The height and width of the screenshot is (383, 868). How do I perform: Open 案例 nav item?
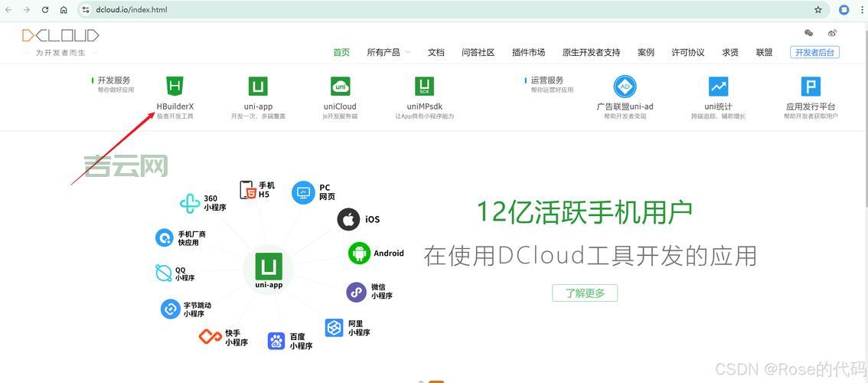coord(646,53)
